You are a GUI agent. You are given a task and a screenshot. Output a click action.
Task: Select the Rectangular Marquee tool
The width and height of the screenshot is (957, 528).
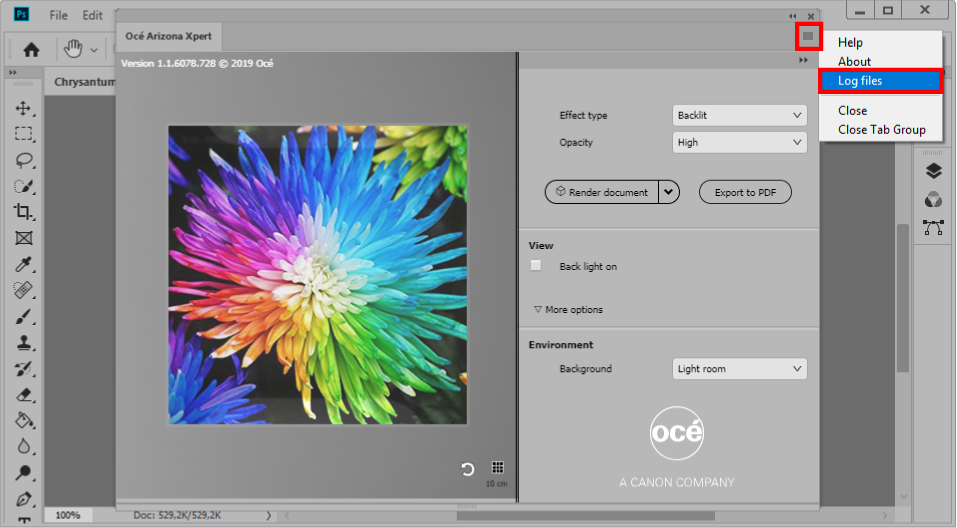24,134
